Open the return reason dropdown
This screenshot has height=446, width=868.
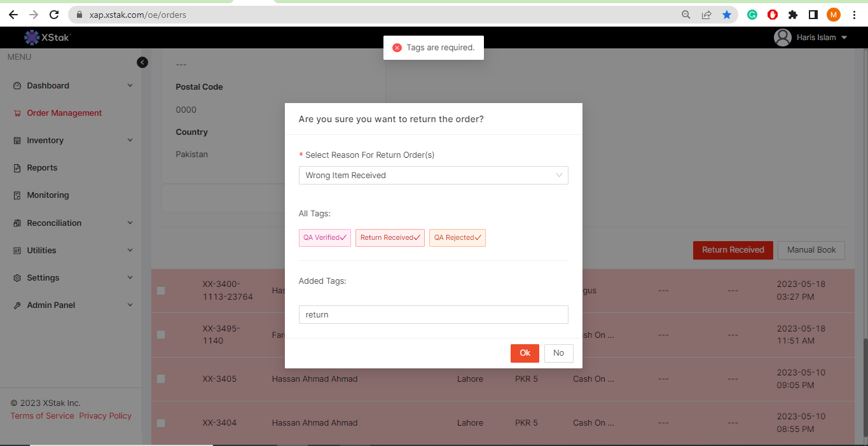pyautogui.click(x=433, y=176)
